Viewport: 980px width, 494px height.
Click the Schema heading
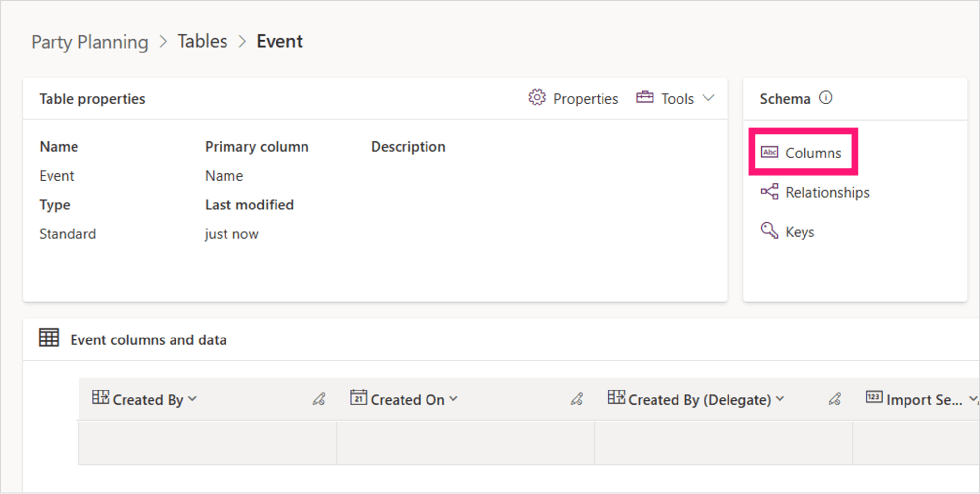point(785,99)
